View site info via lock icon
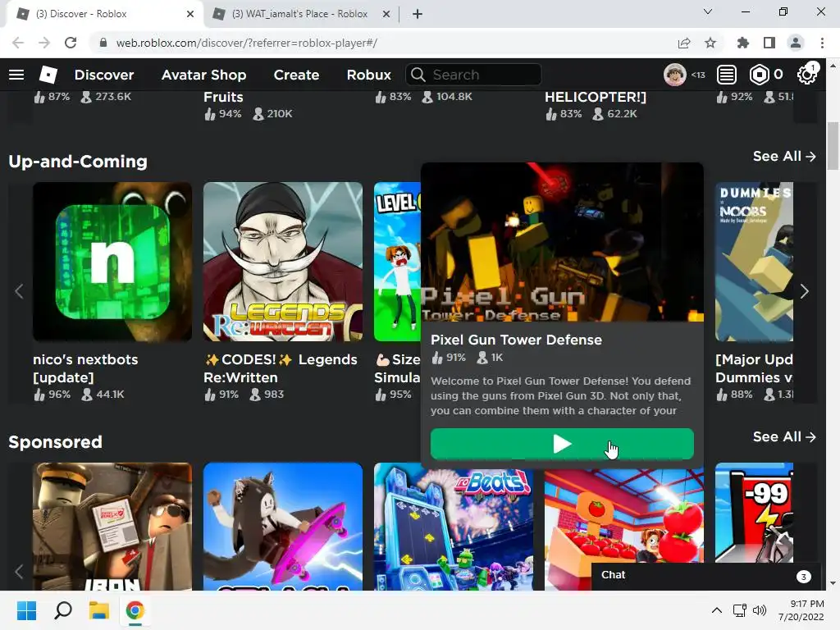 103,43
